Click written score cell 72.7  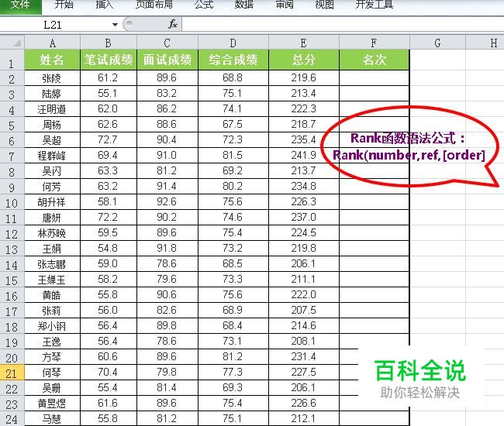(x=109, y=139)
